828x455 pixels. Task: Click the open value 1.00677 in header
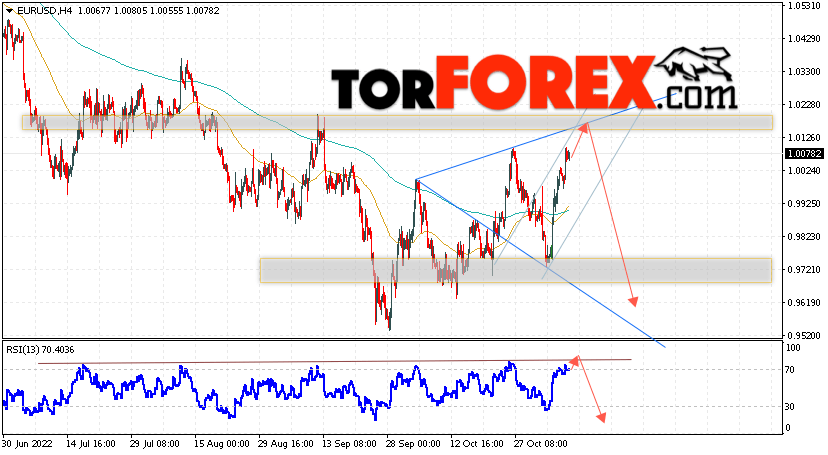point(94,11)
